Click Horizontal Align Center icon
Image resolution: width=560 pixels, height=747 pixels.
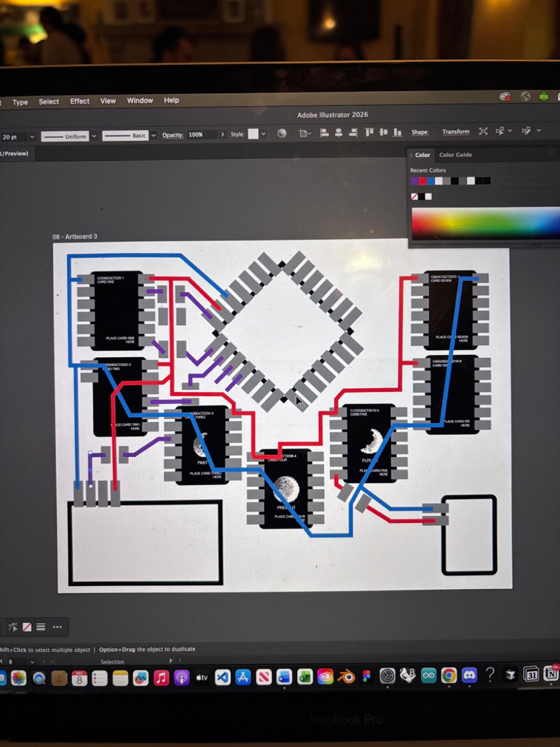[x=338, y=133]
